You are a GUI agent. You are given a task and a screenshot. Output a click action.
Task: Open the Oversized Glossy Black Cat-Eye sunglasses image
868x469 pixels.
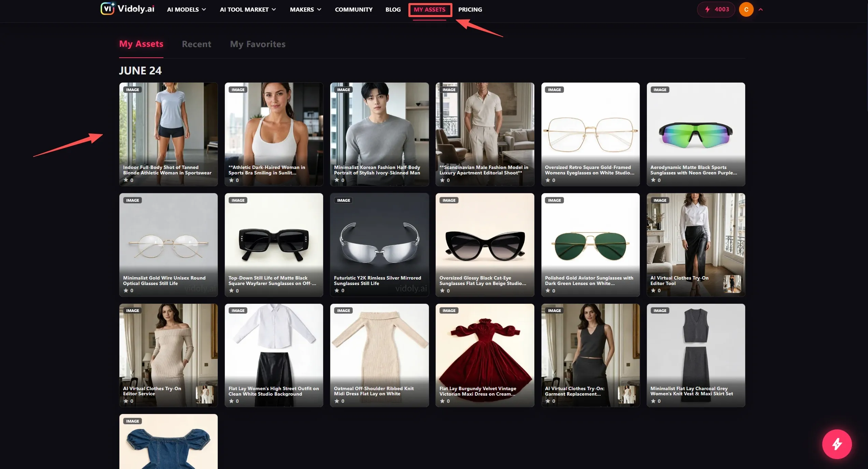pos(485,245)
